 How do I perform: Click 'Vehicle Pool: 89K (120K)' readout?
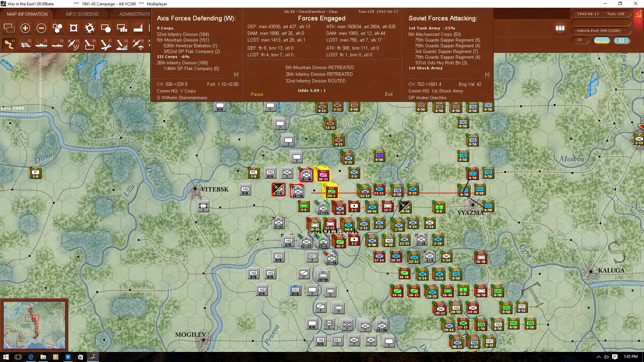[x=598, y=31]
